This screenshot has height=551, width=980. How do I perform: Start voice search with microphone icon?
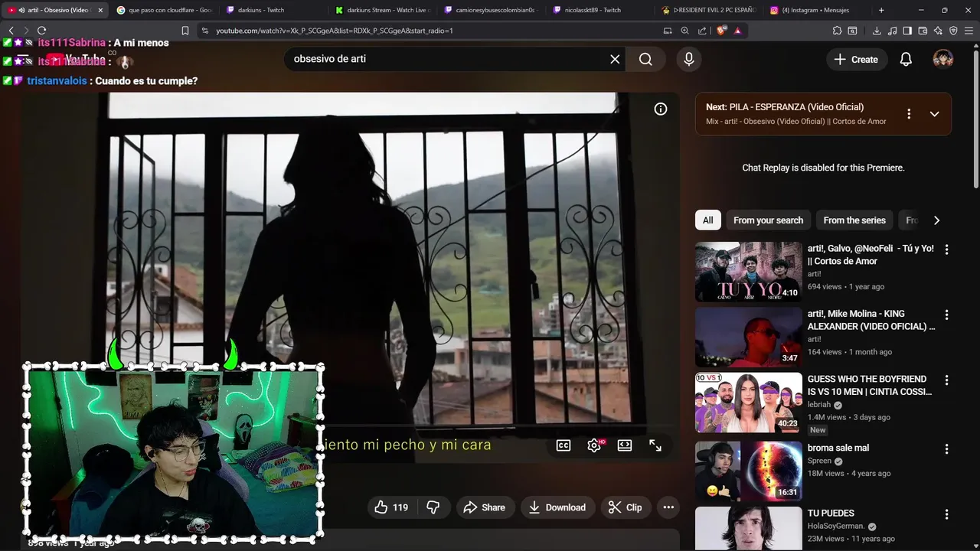click(689, 59)
